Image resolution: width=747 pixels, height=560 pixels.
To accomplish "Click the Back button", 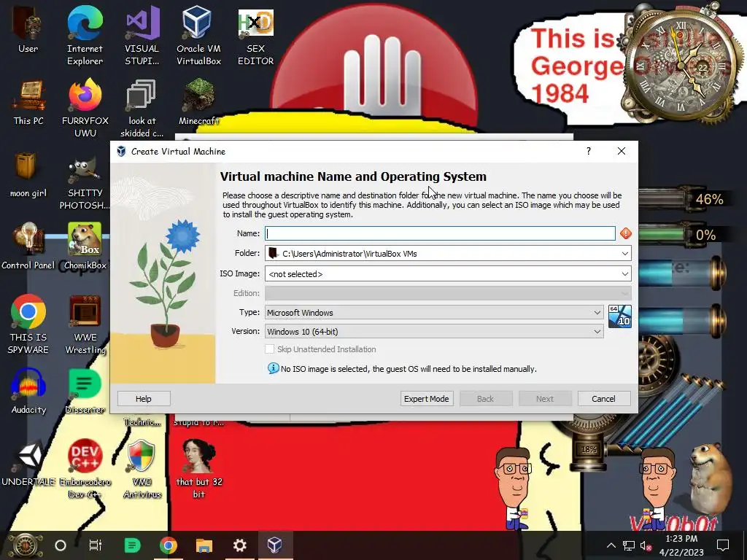I will click(x=485, y=399).
